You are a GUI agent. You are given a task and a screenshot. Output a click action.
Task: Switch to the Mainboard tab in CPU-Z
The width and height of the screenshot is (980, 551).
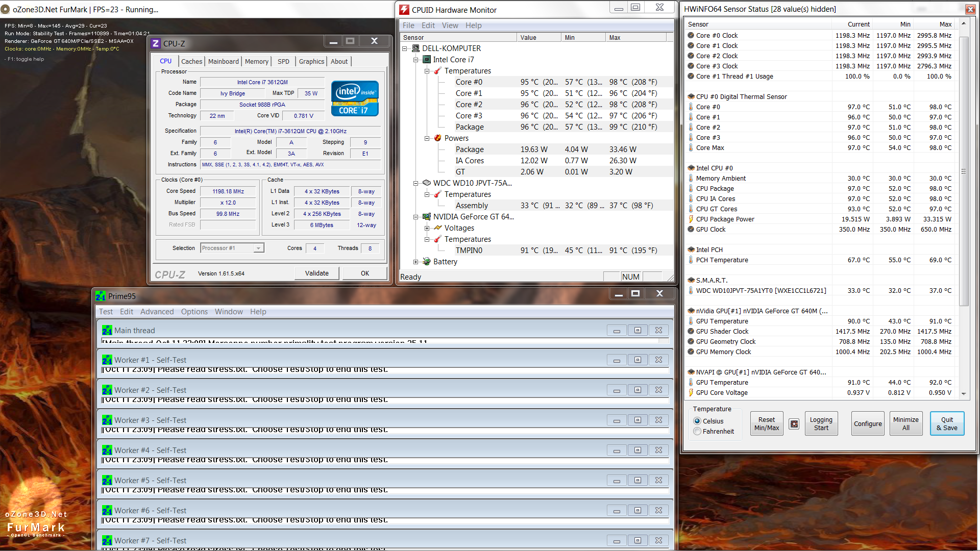224,61
